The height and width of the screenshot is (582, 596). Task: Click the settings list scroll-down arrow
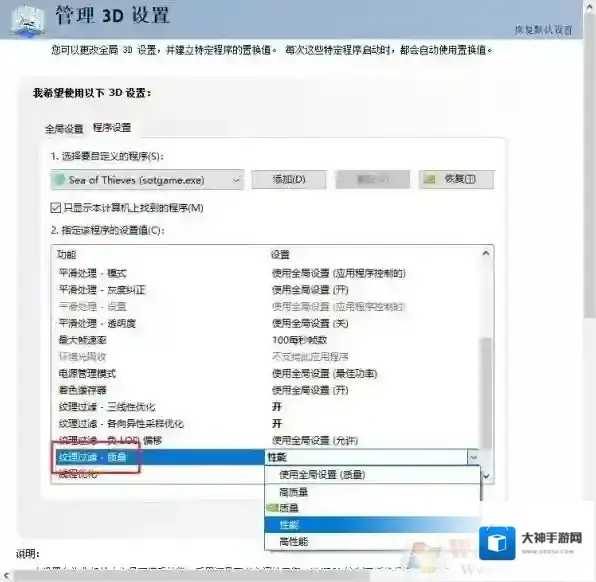point(486,476)
